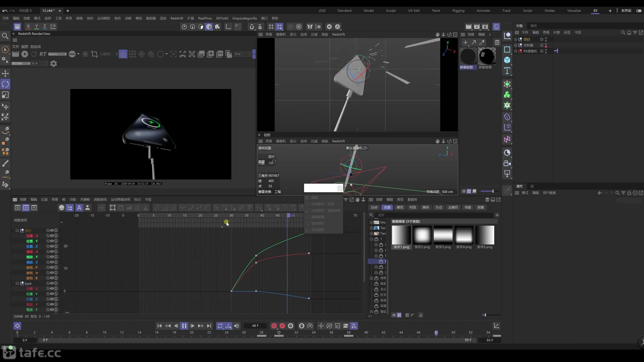Screen dimensions: 644x362
Task: Start render with RenderView play button
Action: (x=25, y=54)
